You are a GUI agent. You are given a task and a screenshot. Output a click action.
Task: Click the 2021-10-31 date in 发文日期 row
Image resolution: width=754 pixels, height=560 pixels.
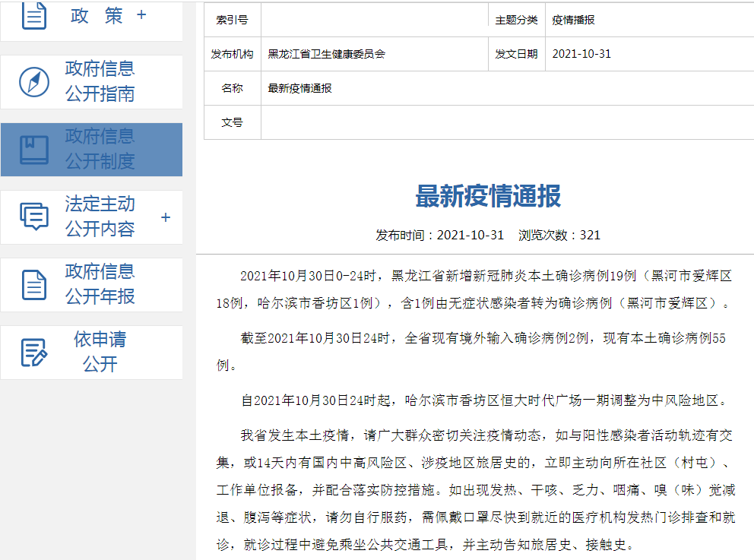(581, 54)
